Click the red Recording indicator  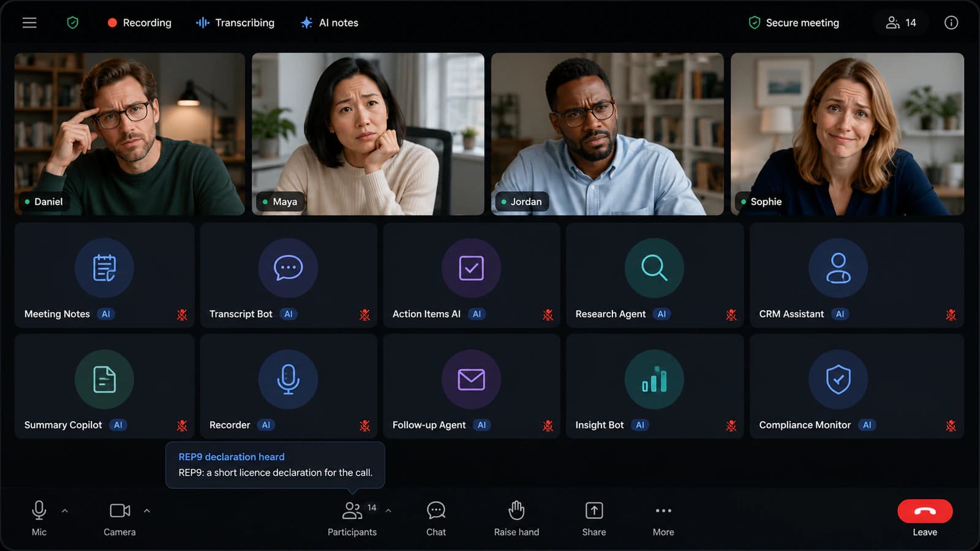click(x=139, y=23)
